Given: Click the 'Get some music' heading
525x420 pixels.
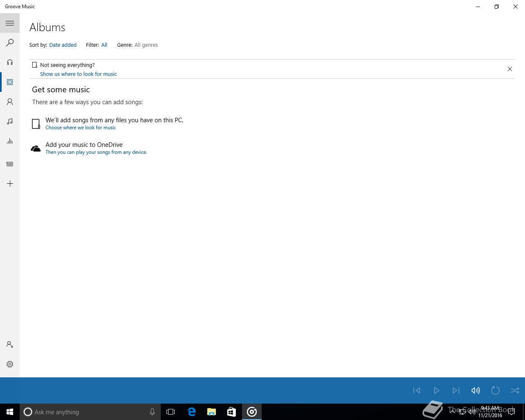Looking at the screenshot, I should [x=61, y=89].
